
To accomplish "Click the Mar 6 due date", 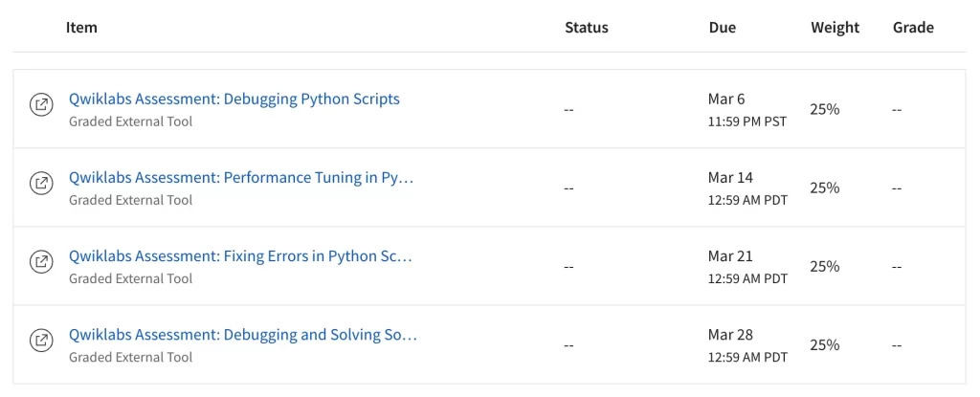I will tap(726, 99).
